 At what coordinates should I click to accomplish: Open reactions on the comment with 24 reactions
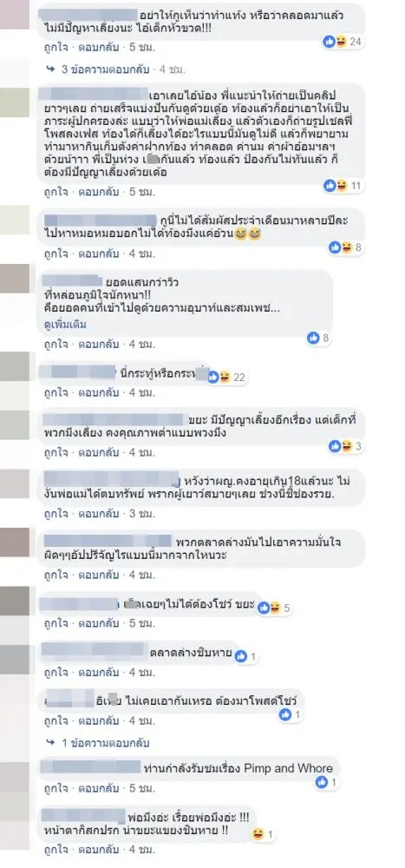point(343,41)
